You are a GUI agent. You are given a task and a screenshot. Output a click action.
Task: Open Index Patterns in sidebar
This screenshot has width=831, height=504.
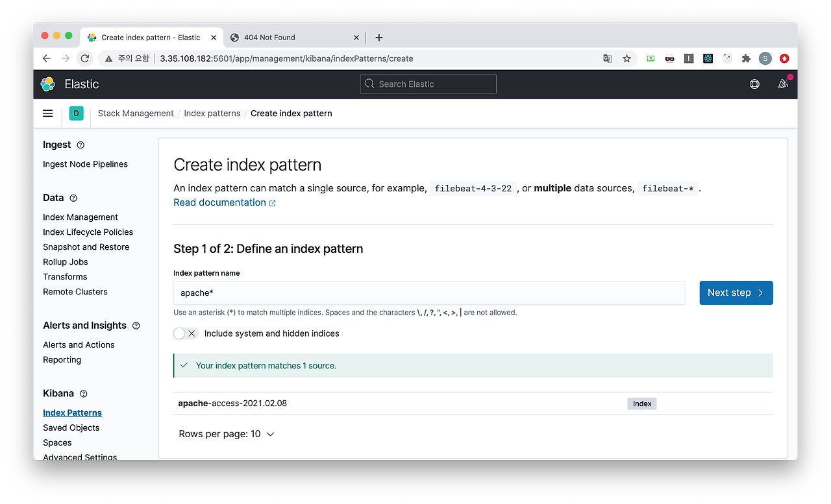pos(72,413)
